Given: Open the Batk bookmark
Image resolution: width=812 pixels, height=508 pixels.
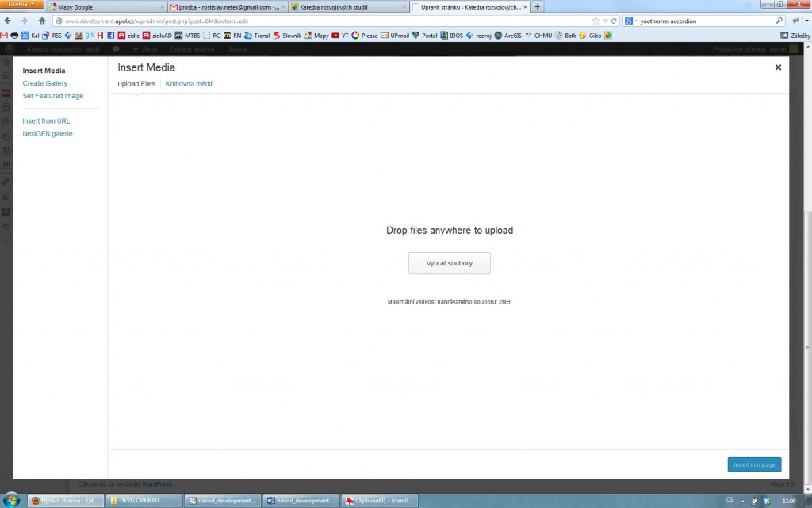Looking at the screenshot, I should [x=565, y=35].
